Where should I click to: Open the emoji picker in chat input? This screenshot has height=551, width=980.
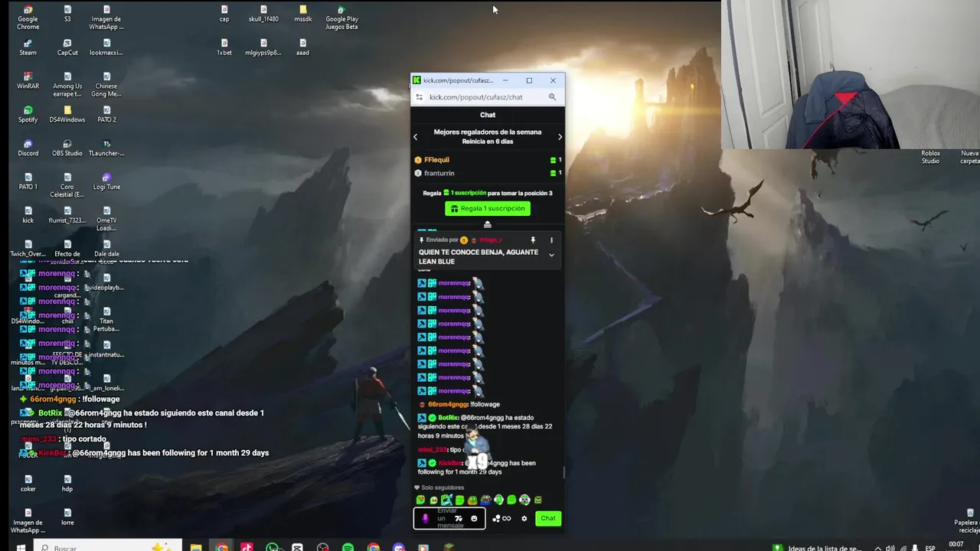[474, 518]
